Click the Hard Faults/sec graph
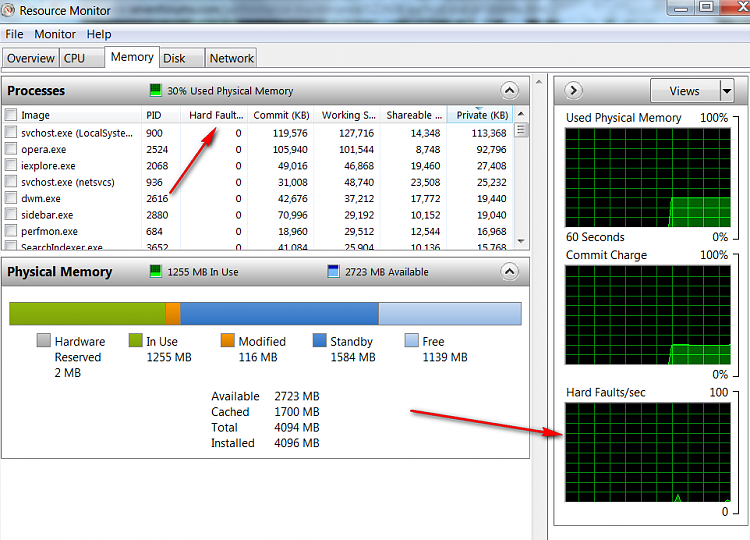 click(x=648, y=452)
